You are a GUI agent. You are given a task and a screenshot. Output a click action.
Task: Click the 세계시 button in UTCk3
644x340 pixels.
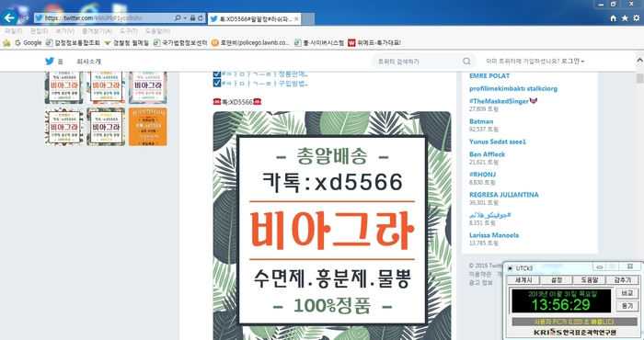(523, 280)
